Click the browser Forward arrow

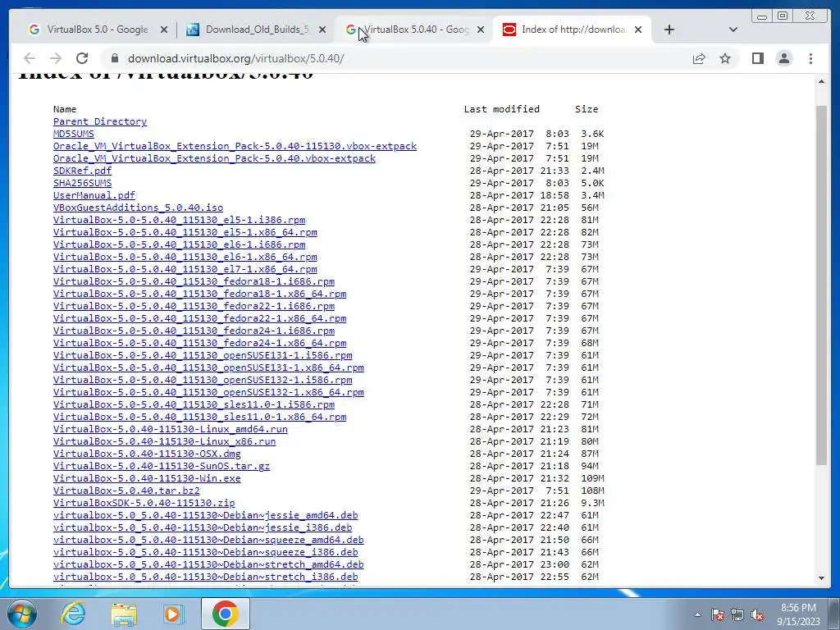56,58
